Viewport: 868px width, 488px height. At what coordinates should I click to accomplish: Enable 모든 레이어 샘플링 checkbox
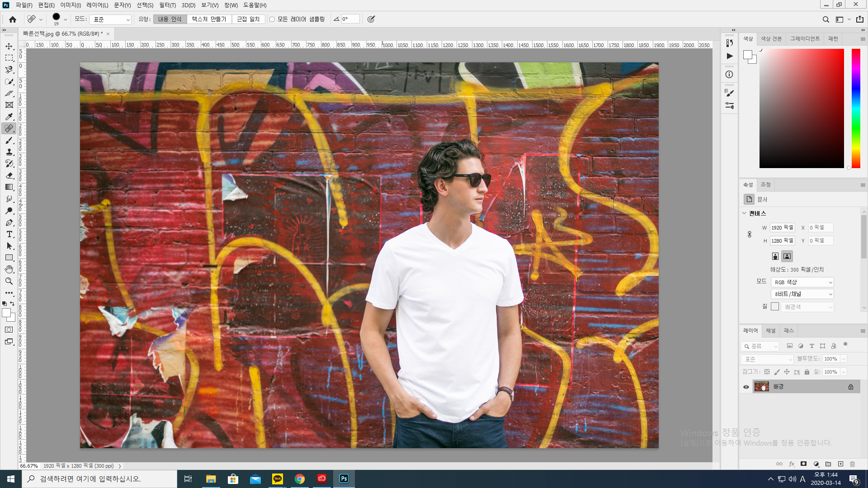click(272, 19)
